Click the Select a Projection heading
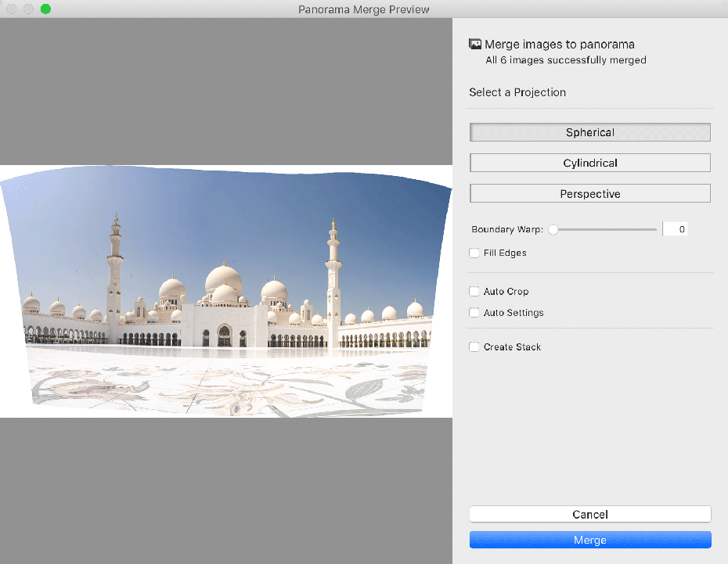Screen dimensions: 728x564 (x=517, y=92)
